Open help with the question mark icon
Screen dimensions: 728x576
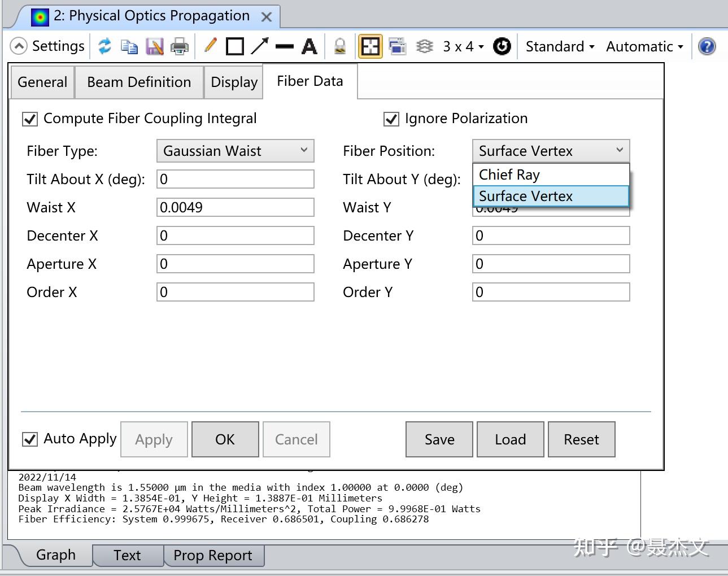click(x=707, y=46)
